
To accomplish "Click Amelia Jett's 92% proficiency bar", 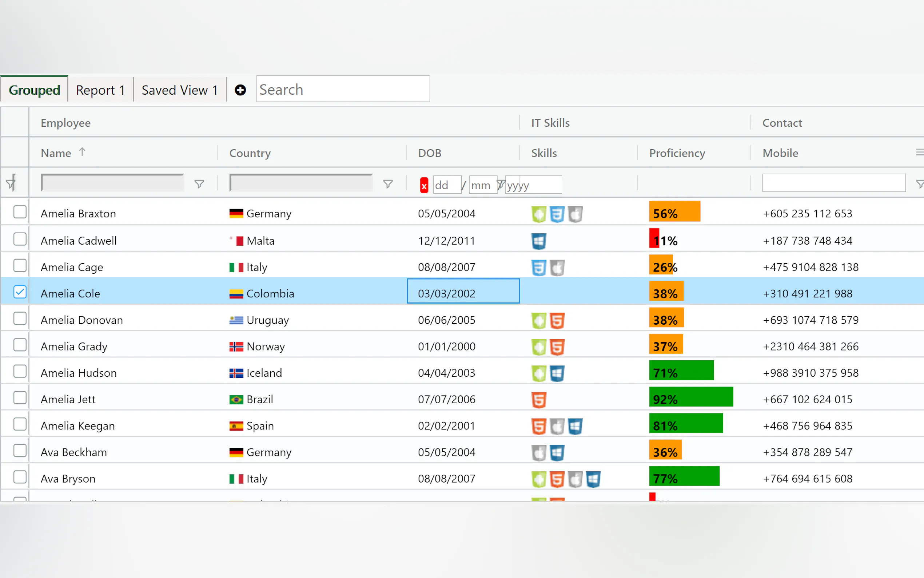I will pyautogui.click(x=690, y=397).
